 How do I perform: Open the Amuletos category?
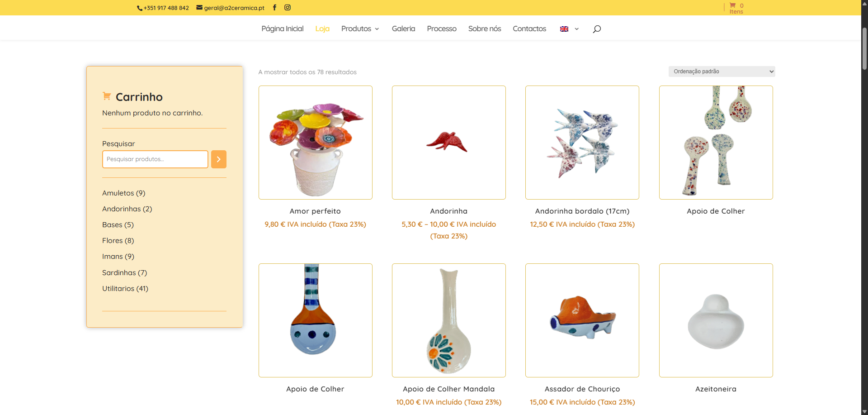coord(123,193)
